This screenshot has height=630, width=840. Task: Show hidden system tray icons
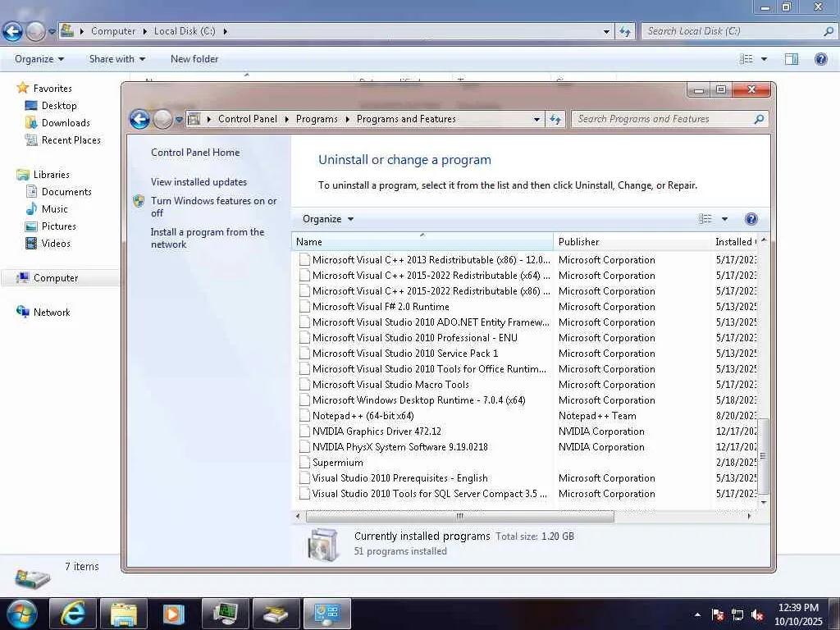tap(697, 615)
